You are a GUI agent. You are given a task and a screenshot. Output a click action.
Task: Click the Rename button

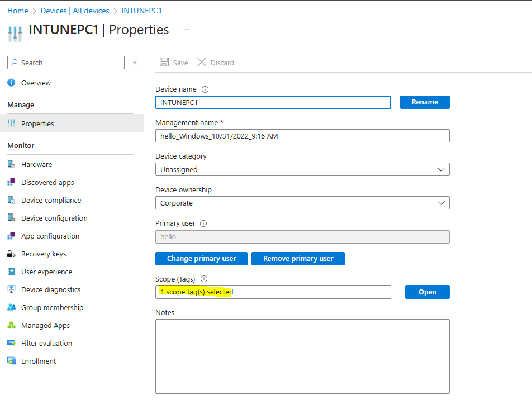(425, 102)
